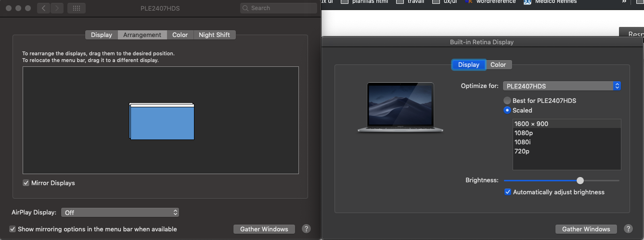644x240 pixels.
Task: Toggle Show mirroring options in menu bar
Action: [13, 229]
